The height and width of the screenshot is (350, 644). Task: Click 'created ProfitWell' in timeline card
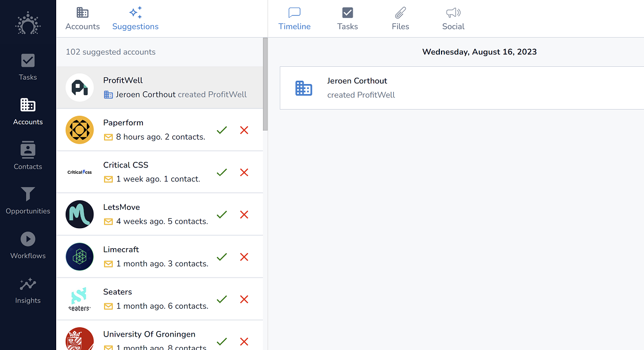[361, 95]
